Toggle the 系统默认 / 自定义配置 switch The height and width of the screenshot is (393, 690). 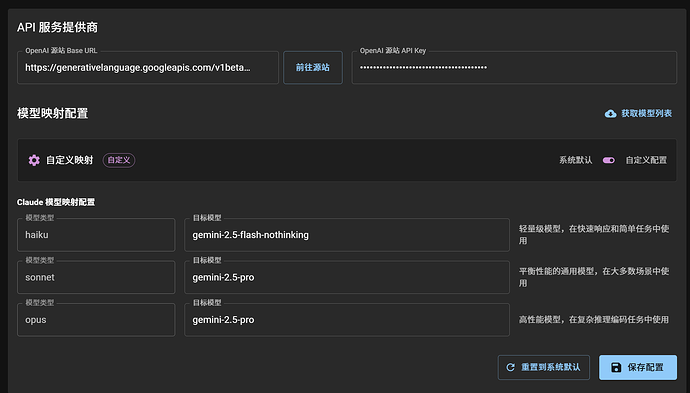(609, 160)
